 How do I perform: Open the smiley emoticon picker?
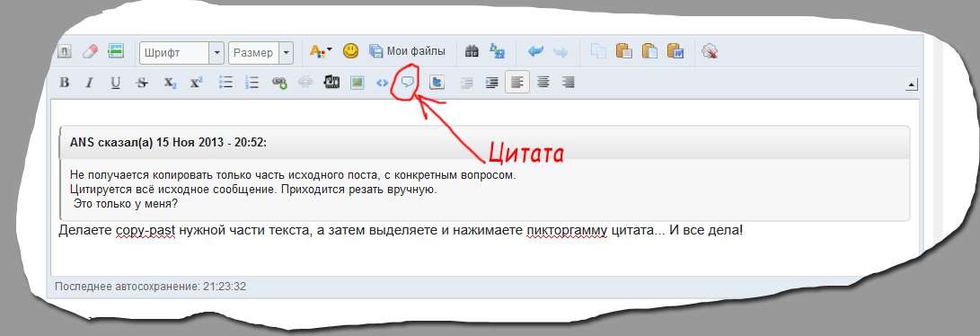350,51
